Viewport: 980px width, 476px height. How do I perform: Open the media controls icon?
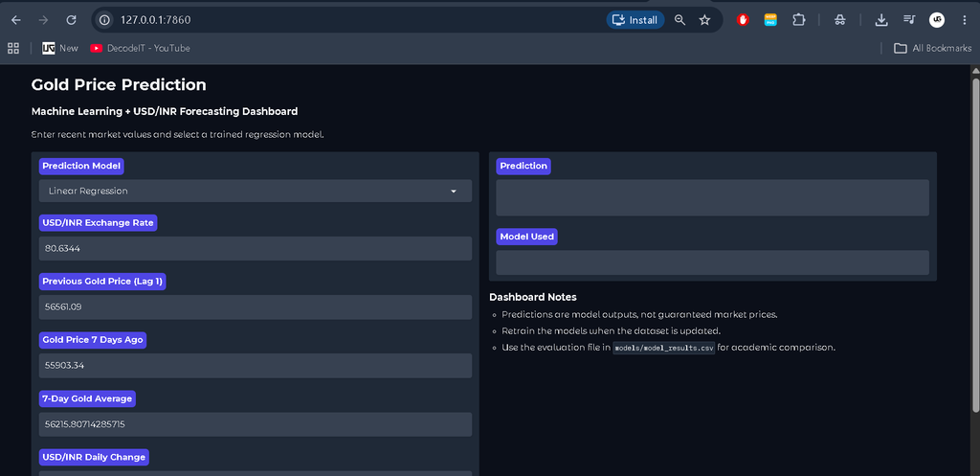click(909, 20)
